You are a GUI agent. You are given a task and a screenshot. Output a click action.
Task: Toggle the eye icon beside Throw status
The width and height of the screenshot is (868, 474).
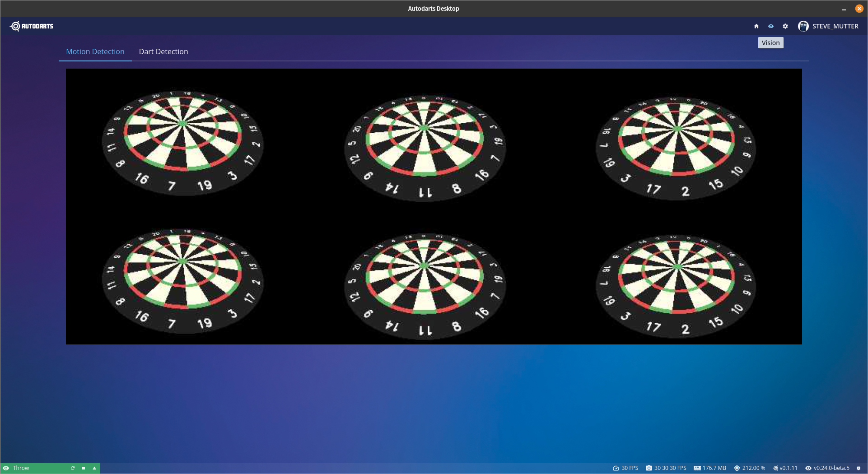6,468
